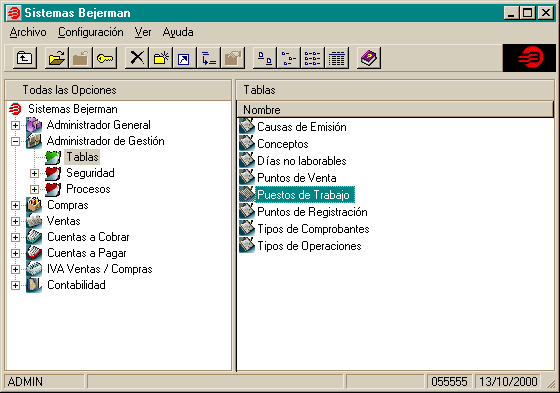Click the Administrador General module icon

coord(34,125)
